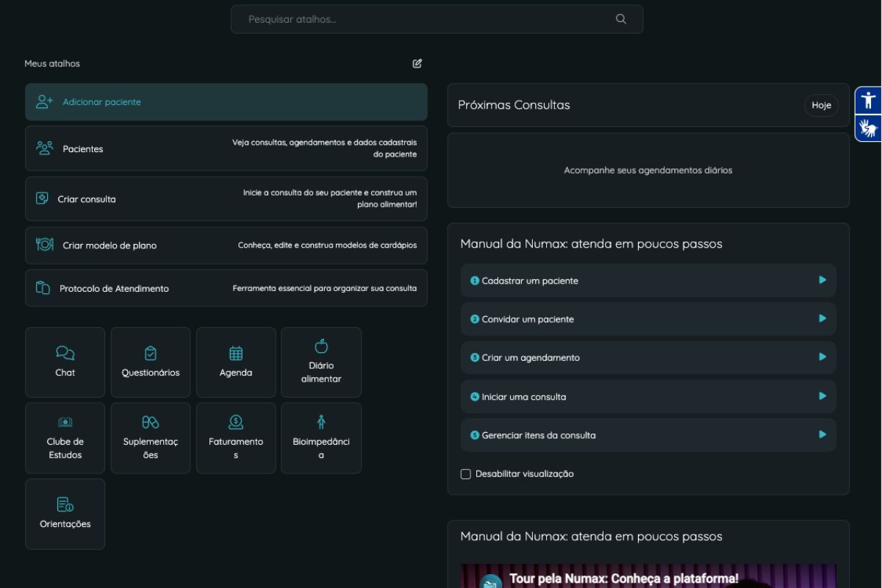Play the Cadastrar um paciente step
This screenshot has width=882, height=588.
[x=822, y=280]
